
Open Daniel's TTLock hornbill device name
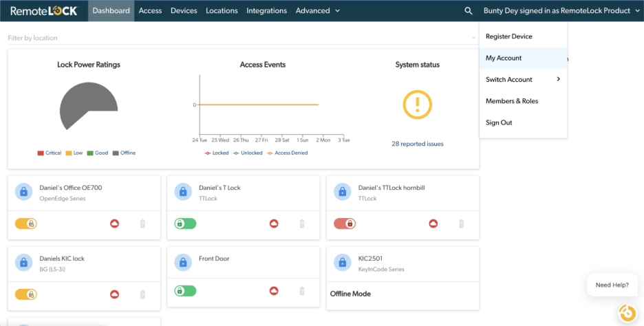click(x=391, y=188)
